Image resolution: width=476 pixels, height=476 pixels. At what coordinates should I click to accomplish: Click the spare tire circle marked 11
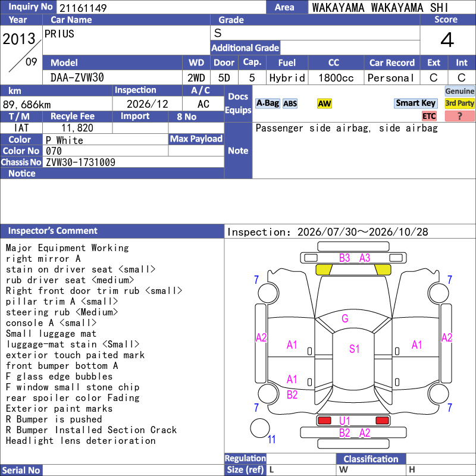260,428
